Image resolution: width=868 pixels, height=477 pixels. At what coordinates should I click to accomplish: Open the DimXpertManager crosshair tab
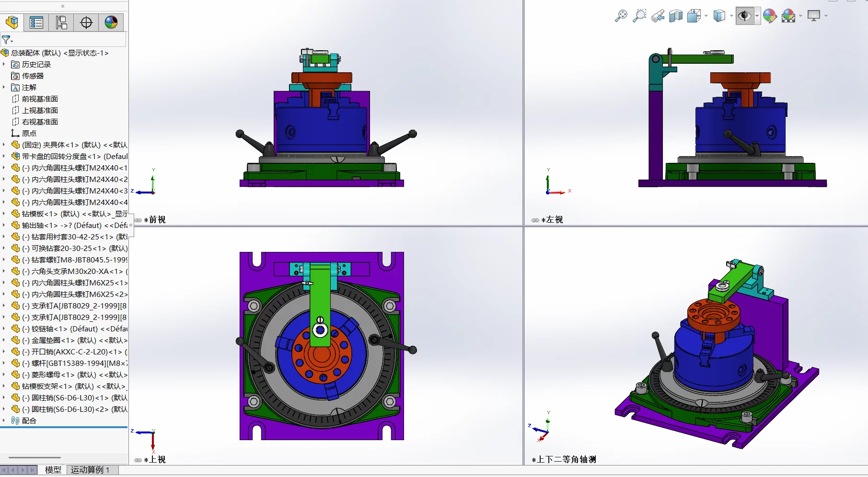(x=86, y=23)
